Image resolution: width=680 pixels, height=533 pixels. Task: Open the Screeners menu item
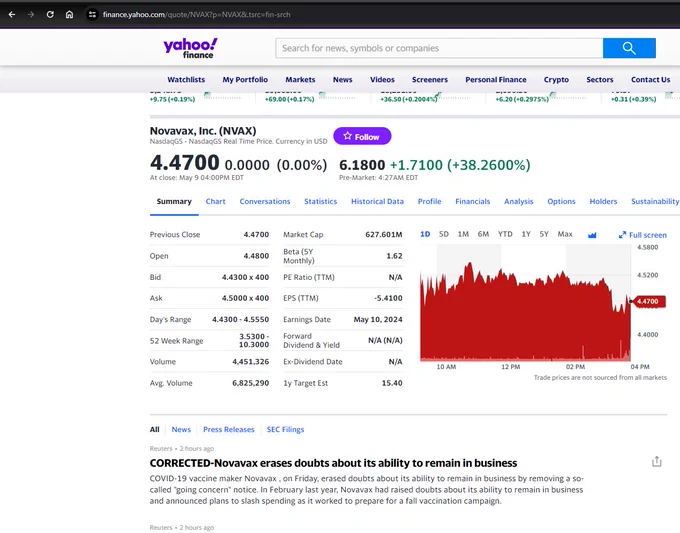point(430,79)
